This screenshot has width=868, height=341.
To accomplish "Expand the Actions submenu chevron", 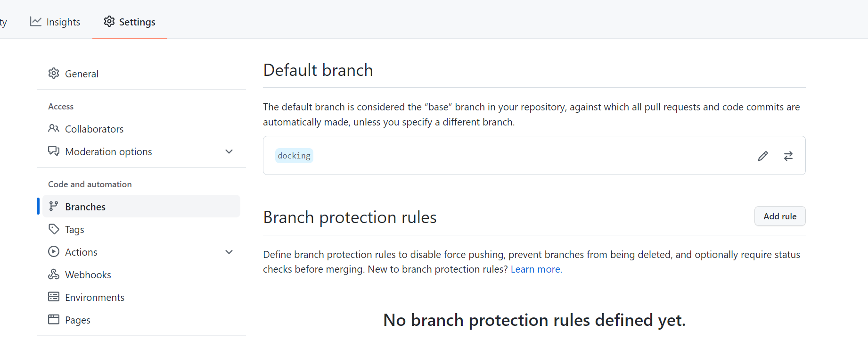I will 229,252.
